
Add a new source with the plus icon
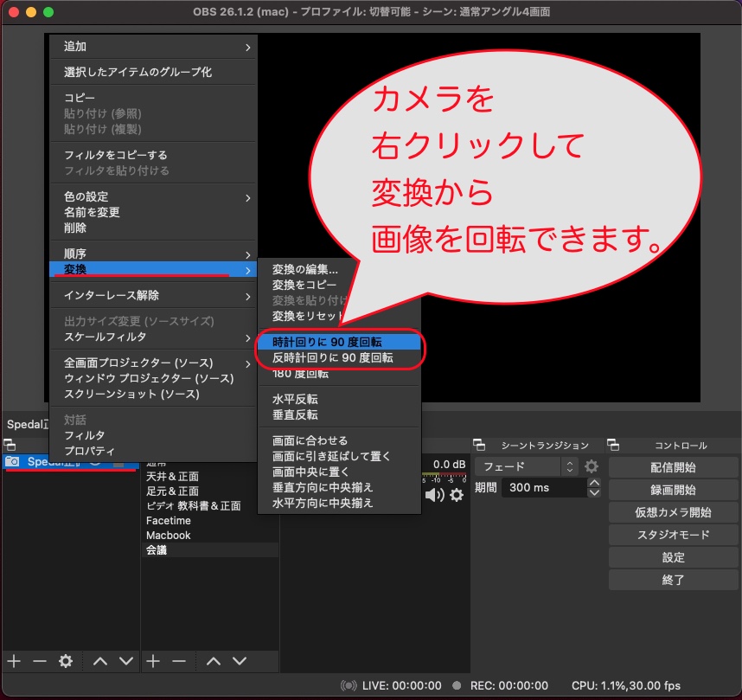pos(13,661)
